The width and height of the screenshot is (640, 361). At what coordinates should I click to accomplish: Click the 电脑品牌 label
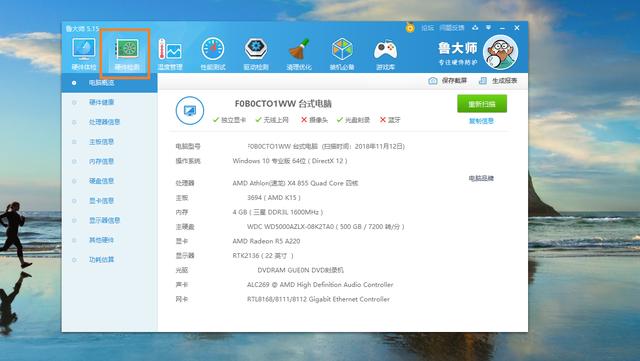point(481,178)
